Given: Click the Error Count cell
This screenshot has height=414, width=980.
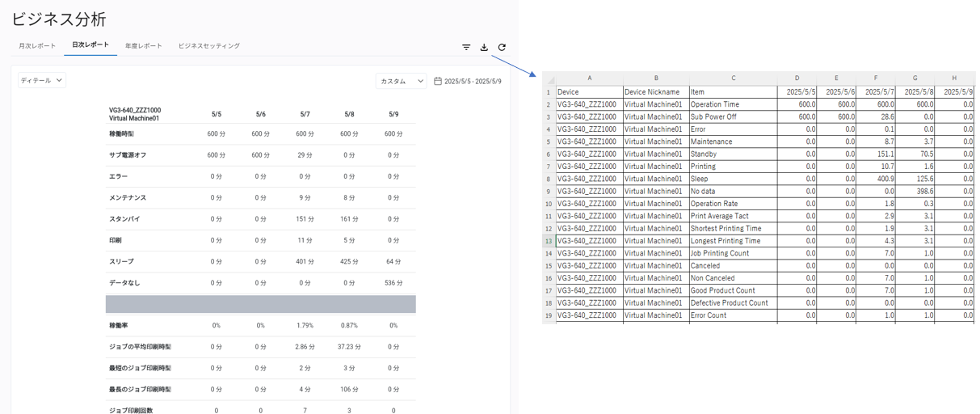Looking at the screenshot, I should 733,315.
